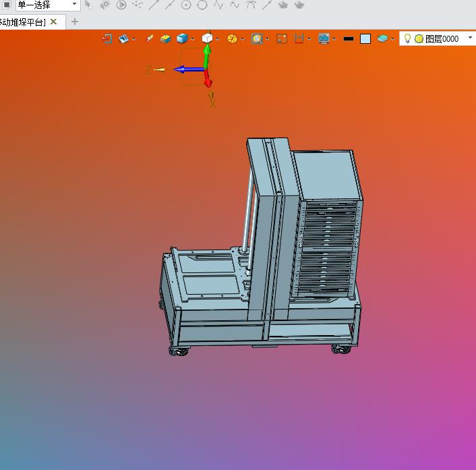Screen dimensions: 476x470
Task: Click the tangent arc snap icon
Action: pyautogui.click(x=250, y=5)
